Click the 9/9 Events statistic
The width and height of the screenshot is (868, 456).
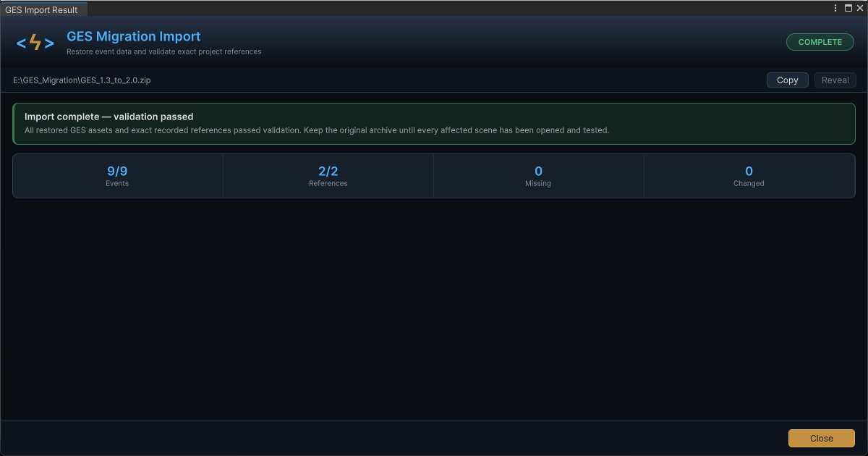point(117,176)
